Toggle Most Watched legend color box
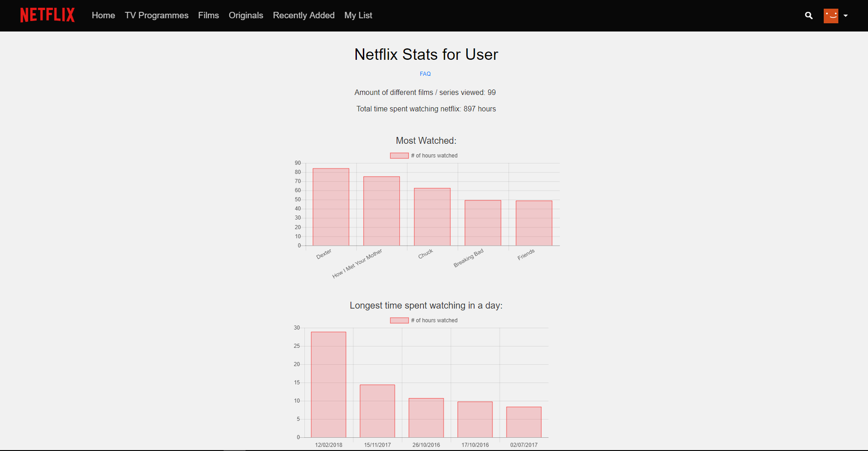868x451 pixels. [399, 156]
